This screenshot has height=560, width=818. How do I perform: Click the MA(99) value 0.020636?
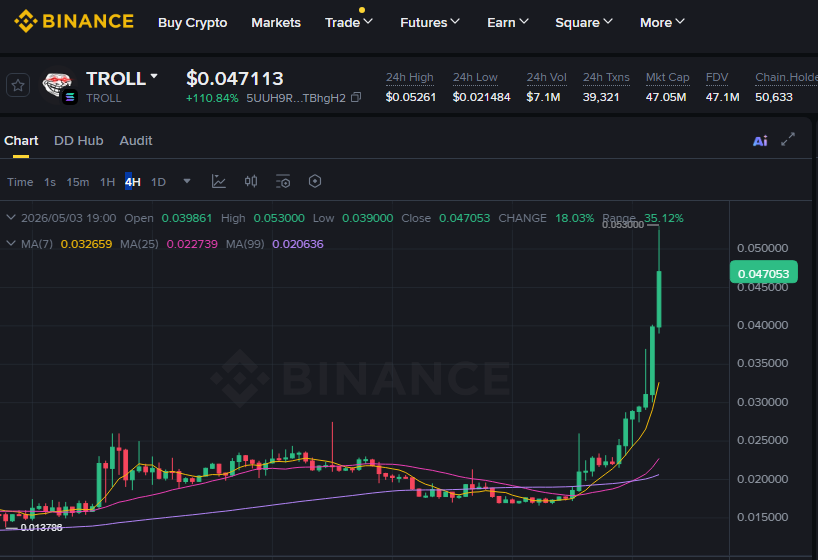click(298, 244)
